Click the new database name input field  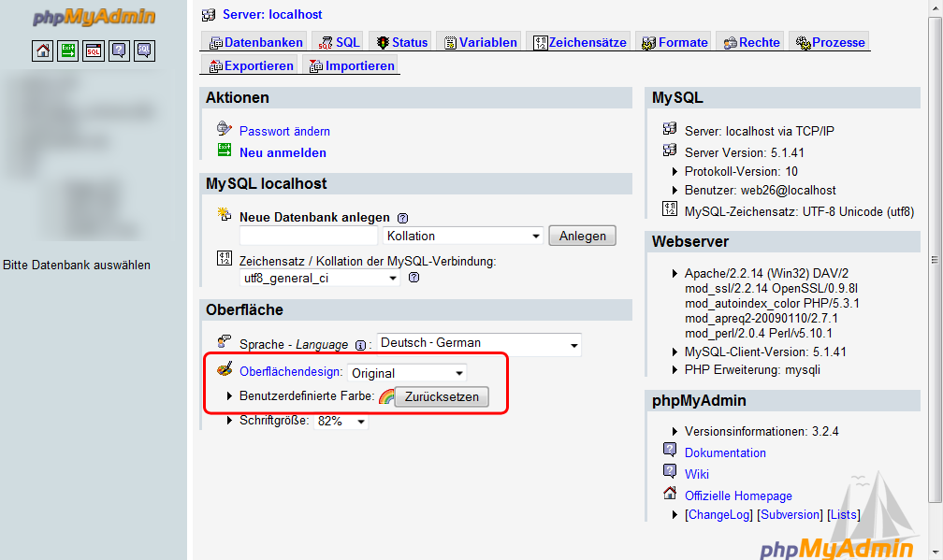coord(309,237)
